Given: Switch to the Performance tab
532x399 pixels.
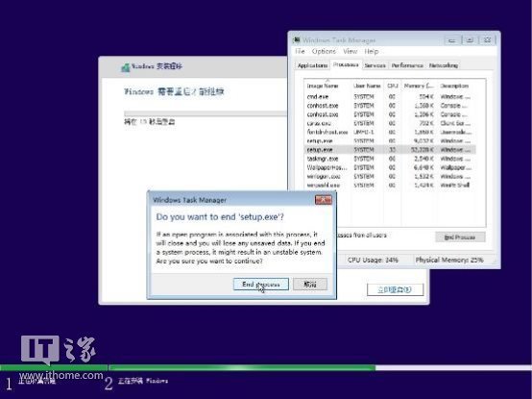Looking at the screenshot, I should [407, 65].
